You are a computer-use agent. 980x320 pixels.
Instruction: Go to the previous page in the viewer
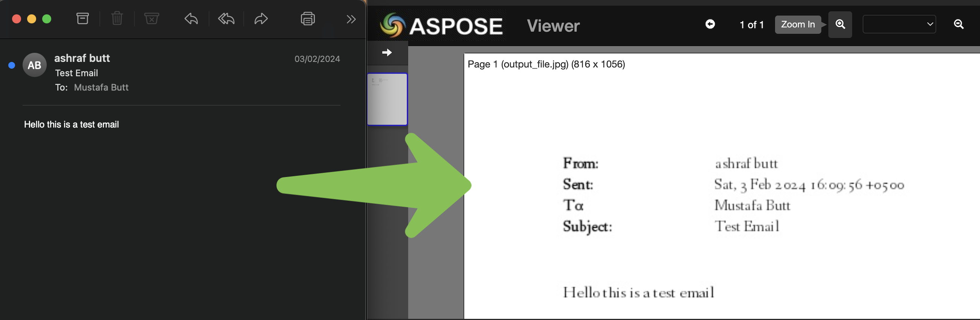coord(710,25)
